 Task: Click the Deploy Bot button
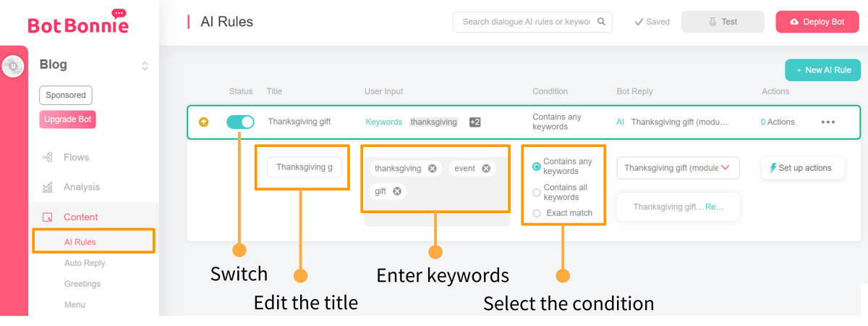[x=817, y=22]
